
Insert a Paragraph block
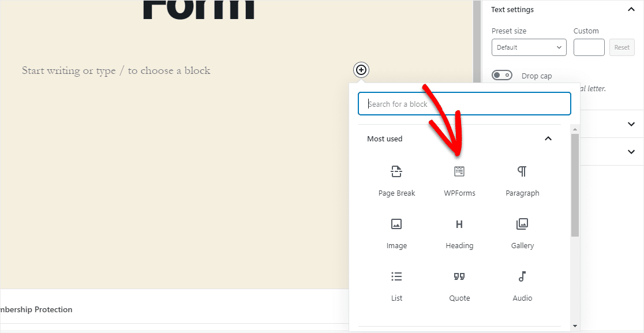(x=522, y=181)
